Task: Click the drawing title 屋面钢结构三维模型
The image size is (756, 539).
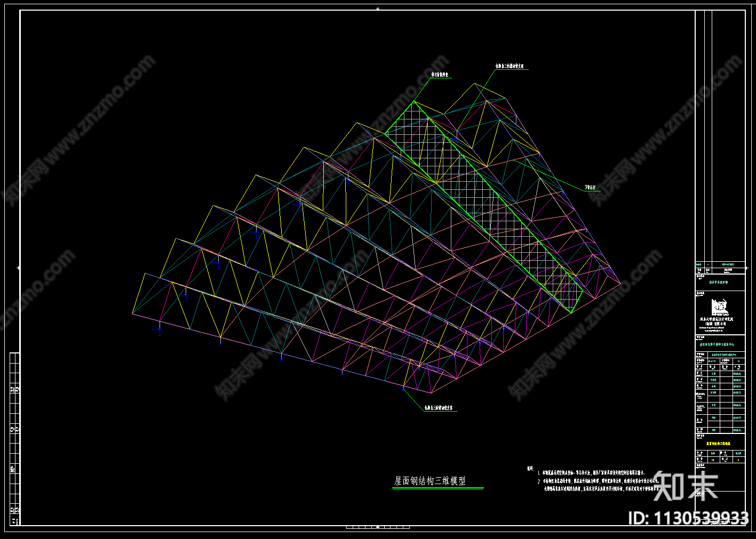Action: [430, 480]
